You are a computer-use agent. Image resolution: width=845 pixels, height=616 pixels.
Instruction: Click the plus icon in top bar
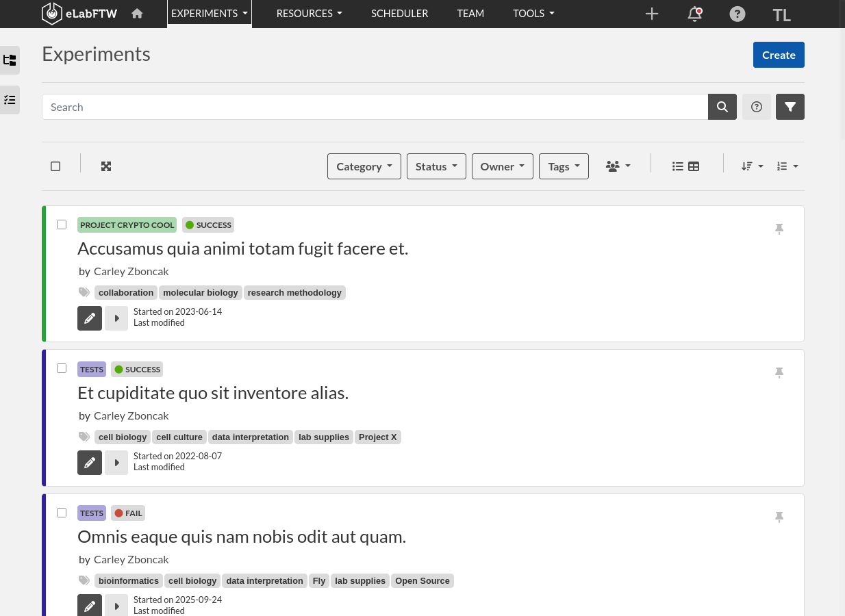pos(652,14)
